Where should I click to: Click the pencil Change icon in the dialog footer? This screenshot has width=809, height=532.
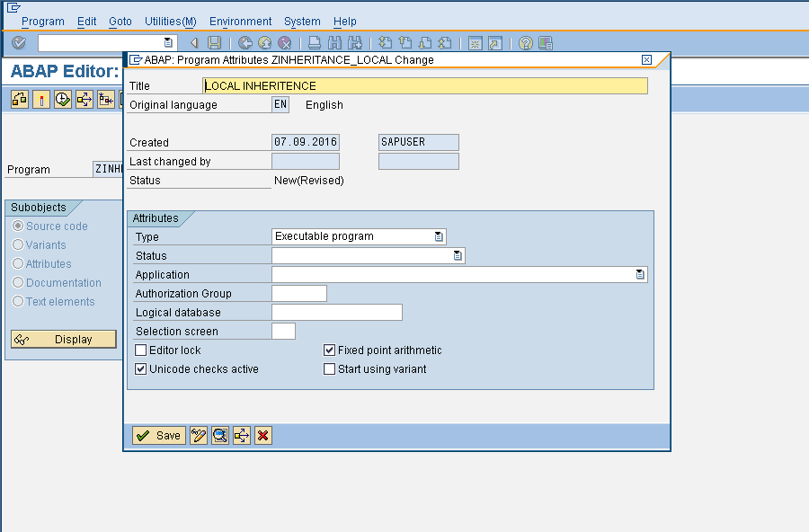pyautogui.click(x=199, y=436)
